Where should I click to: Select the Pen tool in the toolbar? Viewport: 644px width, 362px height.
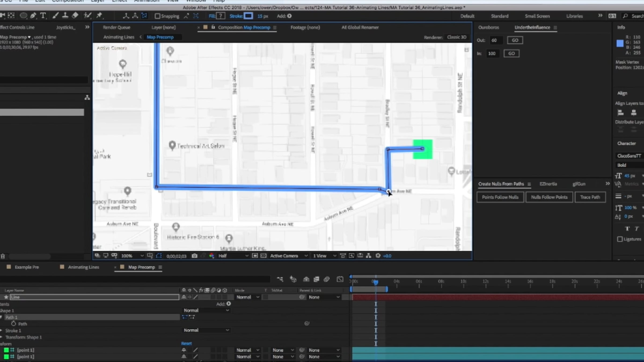33,16
